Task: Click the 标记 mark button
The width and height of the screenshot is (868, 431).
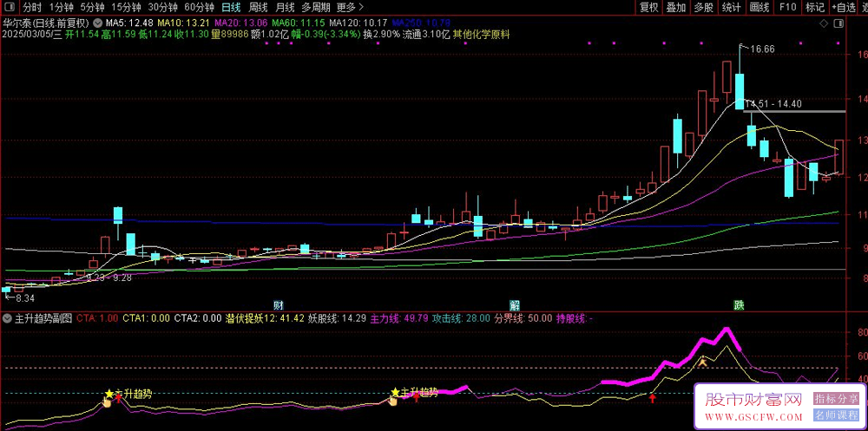Action: (x=814, y=7)
